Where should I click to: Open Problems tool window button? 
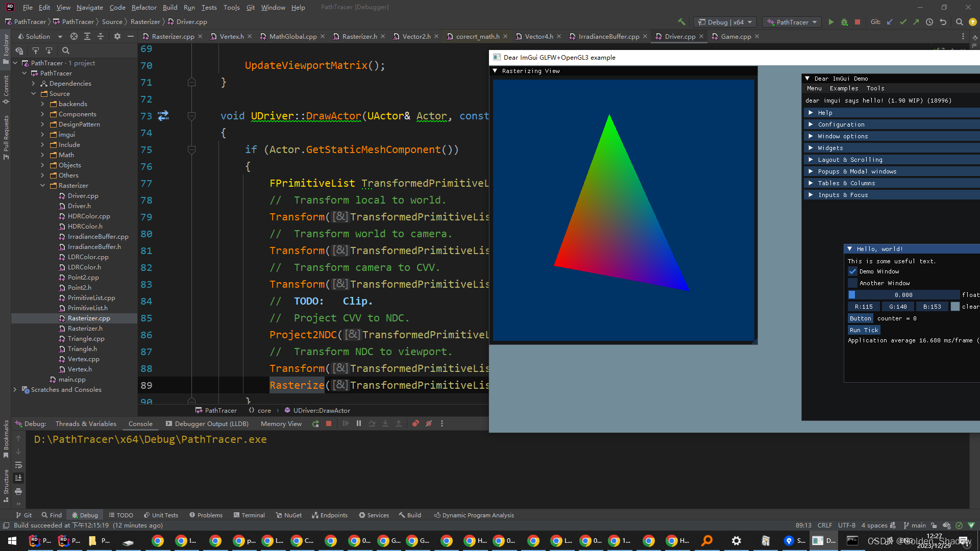coord(206,515)
